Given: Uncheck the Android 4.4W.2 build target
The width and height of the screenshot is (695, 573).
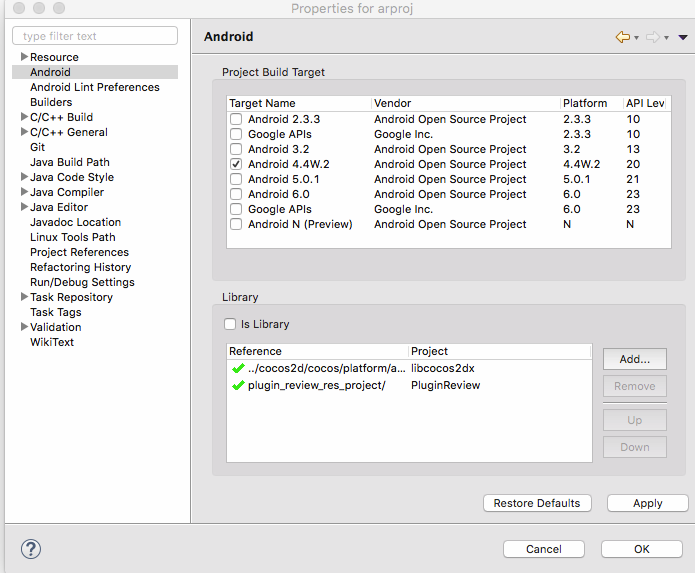Looking at the screenshot, I should tap(236, 164).
